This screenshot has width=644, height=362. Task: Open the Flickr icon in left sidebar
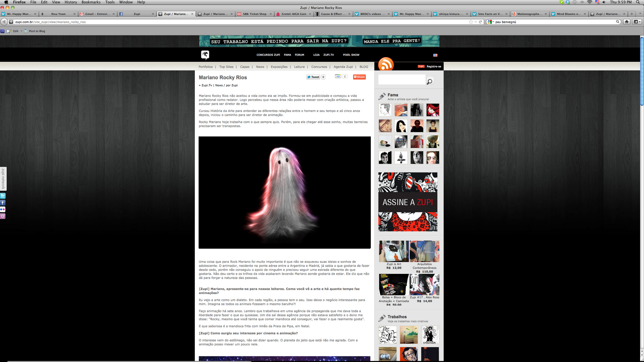3,209
